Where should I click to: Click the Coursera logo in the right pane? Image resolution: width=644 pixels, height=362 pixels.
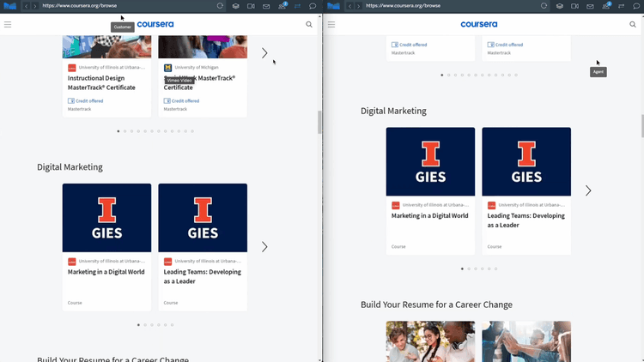pos(478,25)
